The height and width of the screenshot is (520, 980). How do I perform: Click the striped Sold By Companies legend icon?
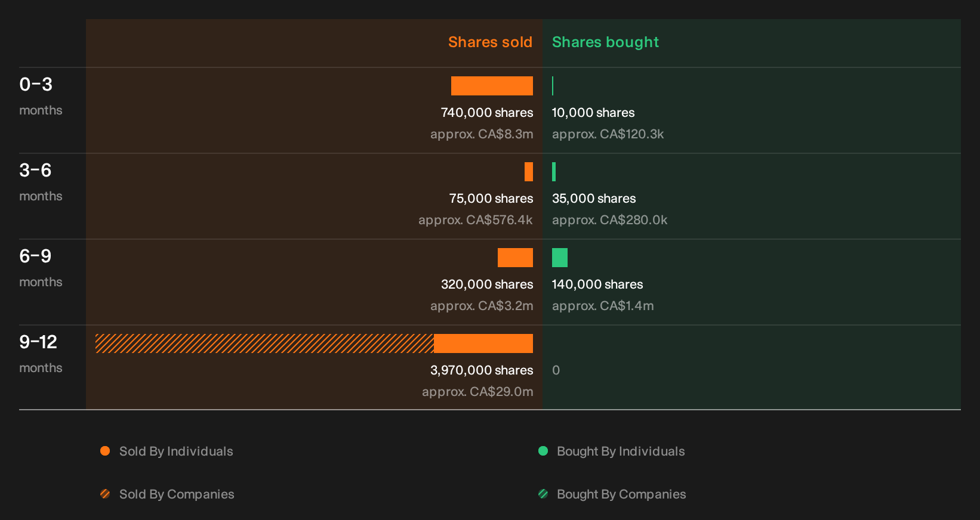(x=105, y=494)
